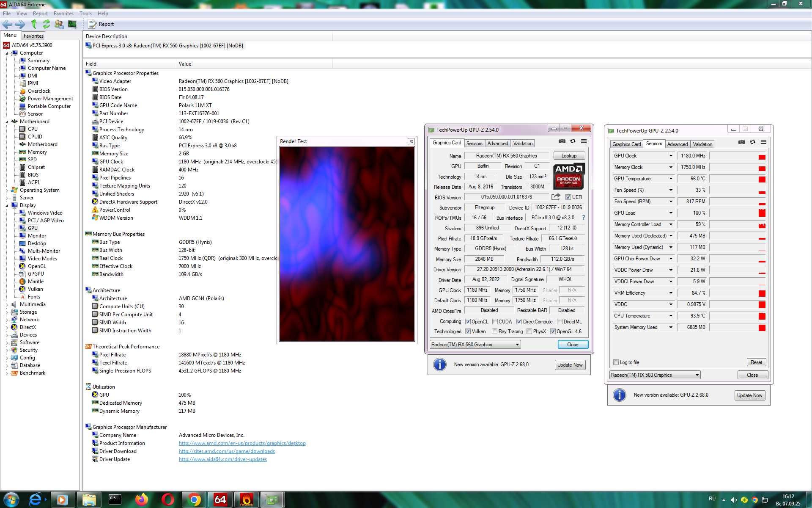Open Validation tab in Graphics Card window

pos(523,144)
